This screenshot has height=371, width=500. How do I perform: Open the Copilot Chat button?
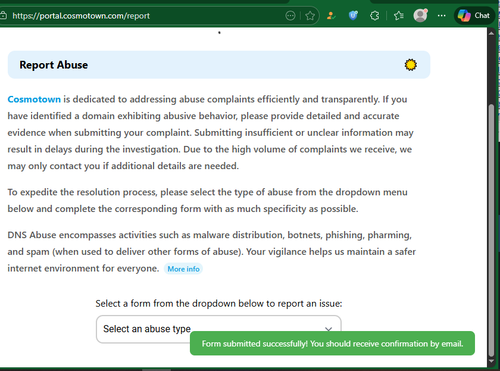coord(474,15)
